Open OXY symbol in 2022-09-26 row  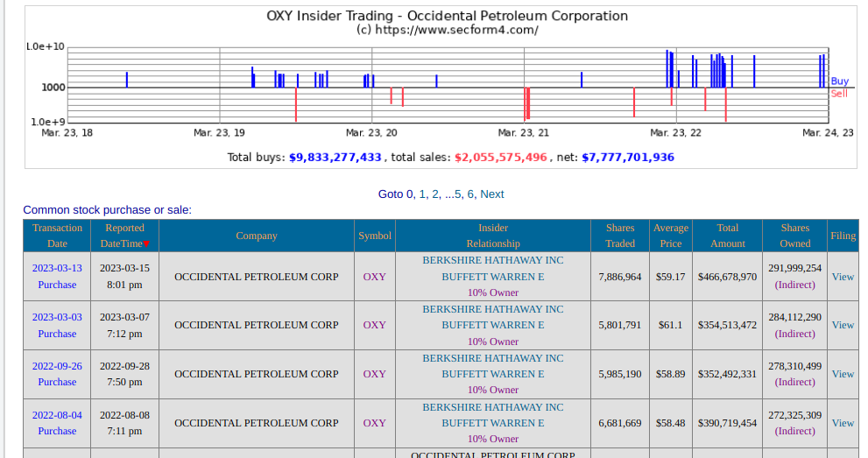(374, 374)
